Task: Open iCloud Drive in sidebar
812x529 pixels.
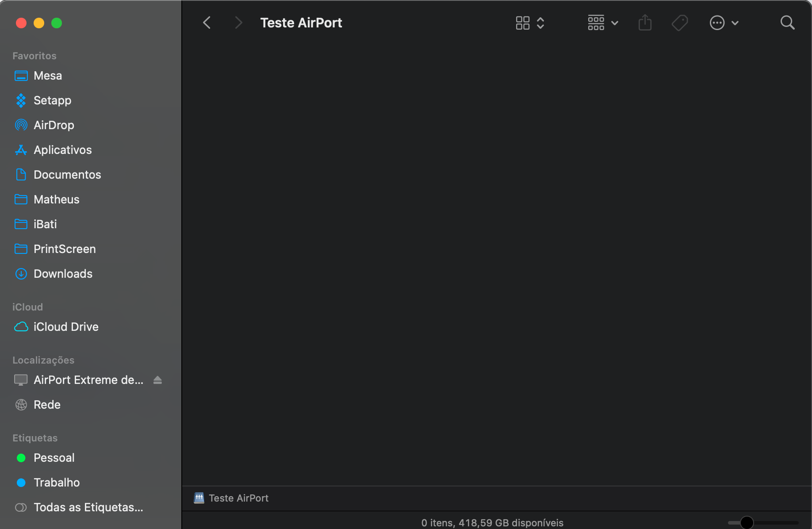Action: (x=66, y=327)
